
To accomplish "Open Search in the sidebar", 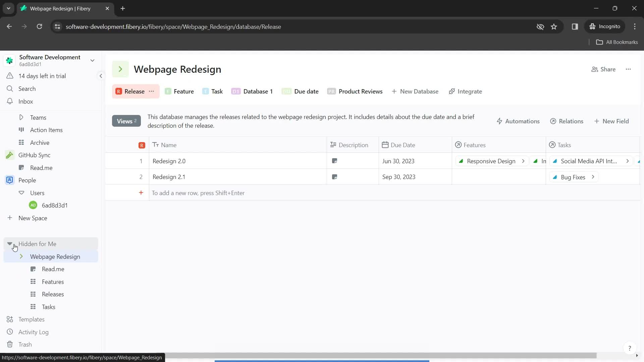I will (27, 89).
